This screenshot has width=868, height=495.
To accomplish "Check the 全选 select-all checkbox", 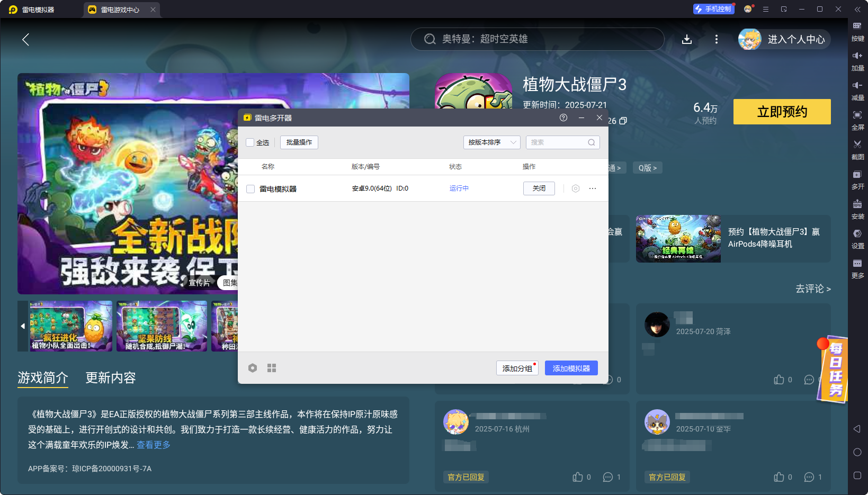I will [x=249, y=142].
